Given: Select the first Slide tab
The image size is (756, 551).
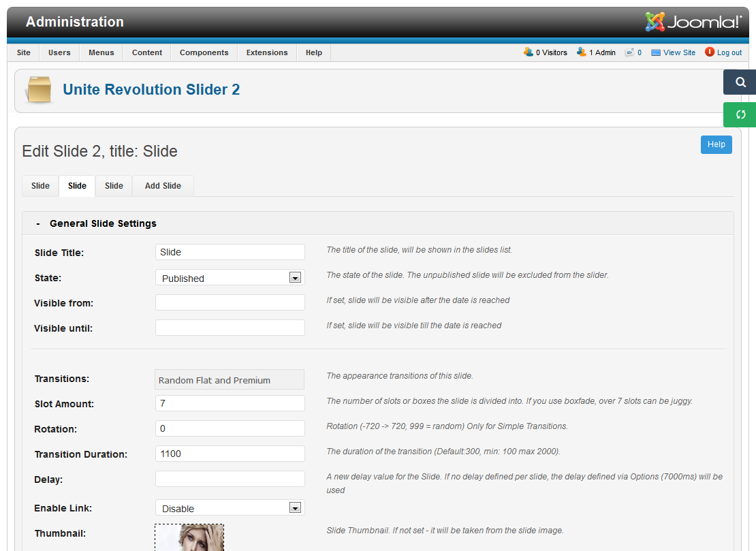Looking at the screenshot, I should pyautogui.click(x=40, y=186).
